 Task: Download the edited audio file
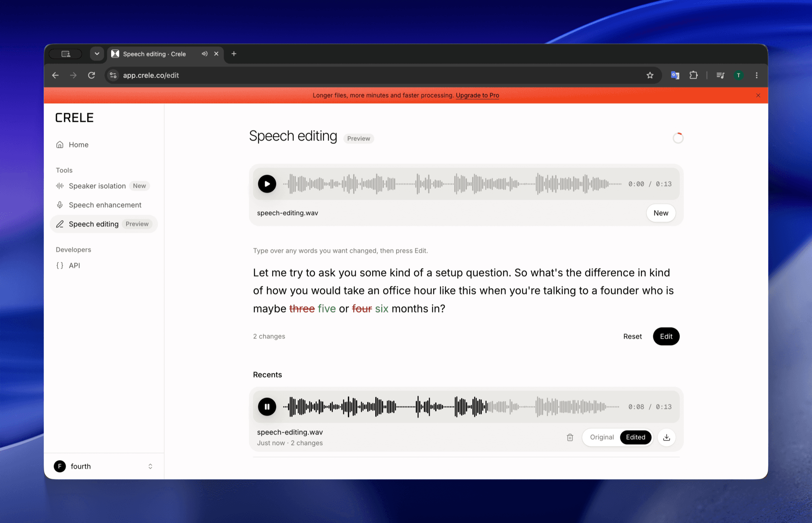tap(666, 437)
